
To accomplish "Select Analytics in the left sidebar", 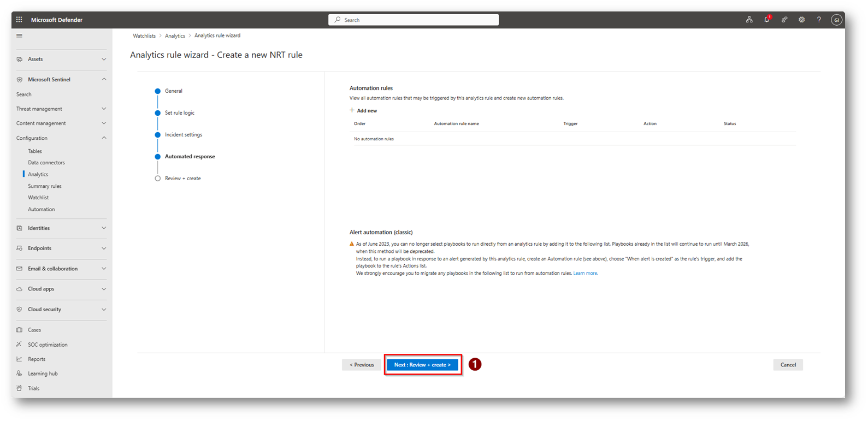I will tap(38, 174).
